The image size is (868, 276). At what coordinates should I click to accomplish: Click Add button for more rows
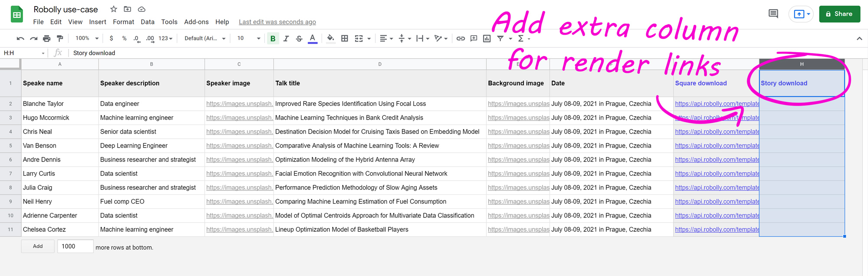coord(38,246)
